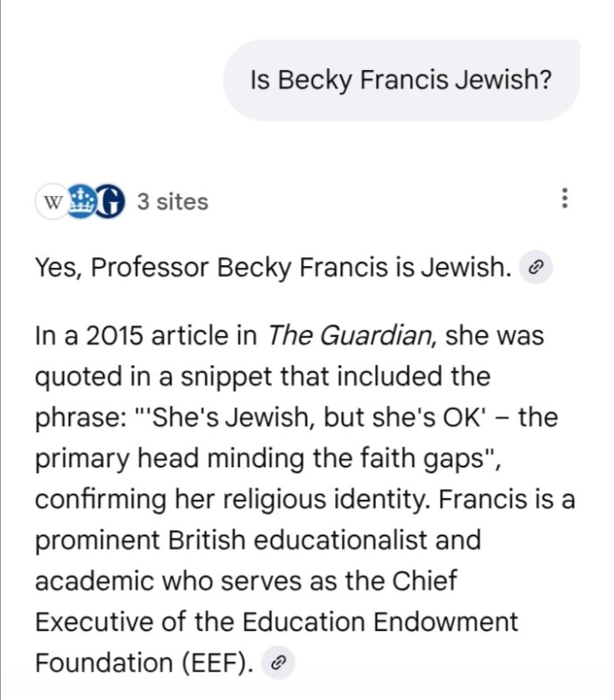Open the three-dot more options menu
Image resolution: width=614 pixels, height=700 pixels.
pos(565,199)
